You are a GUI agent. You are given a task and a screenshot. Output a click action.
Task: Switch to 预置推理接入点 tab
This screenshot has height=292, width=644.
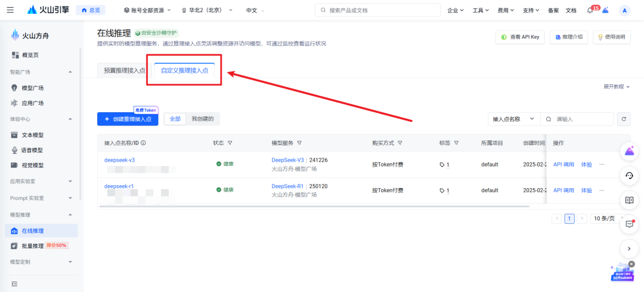tap(125, 70)
